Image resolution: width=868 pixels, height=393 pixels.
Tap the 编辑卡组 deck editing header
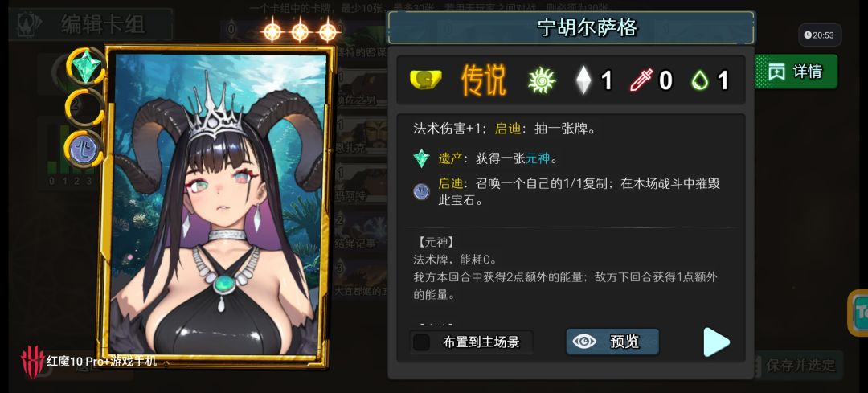pos(103,24)
